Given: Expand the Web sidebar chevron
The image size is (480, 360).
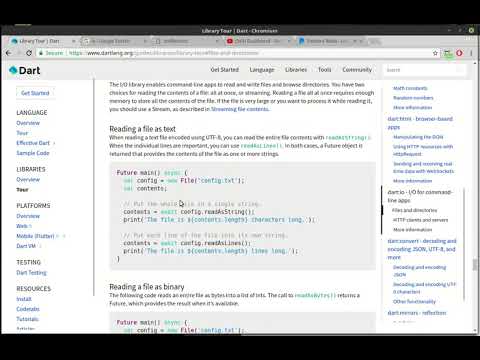Looking at the screenshot, I should tap(30, 226).
